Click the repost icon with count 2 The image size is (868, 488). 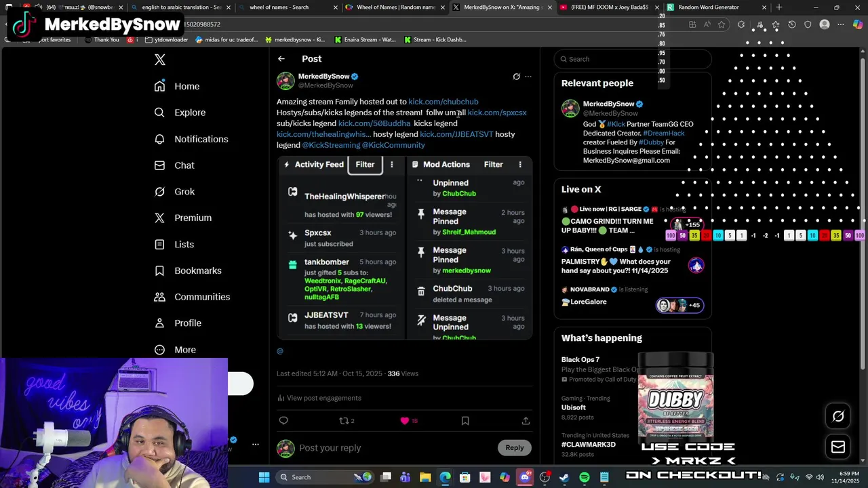(x=347, y=421)
